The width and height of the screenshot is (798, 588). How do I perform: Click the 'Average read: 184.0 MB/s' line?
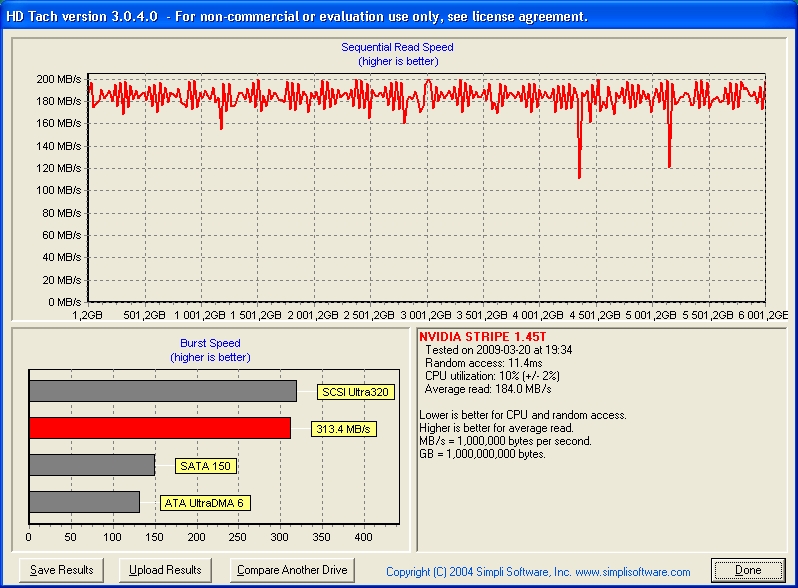click(x=488, y=389)
